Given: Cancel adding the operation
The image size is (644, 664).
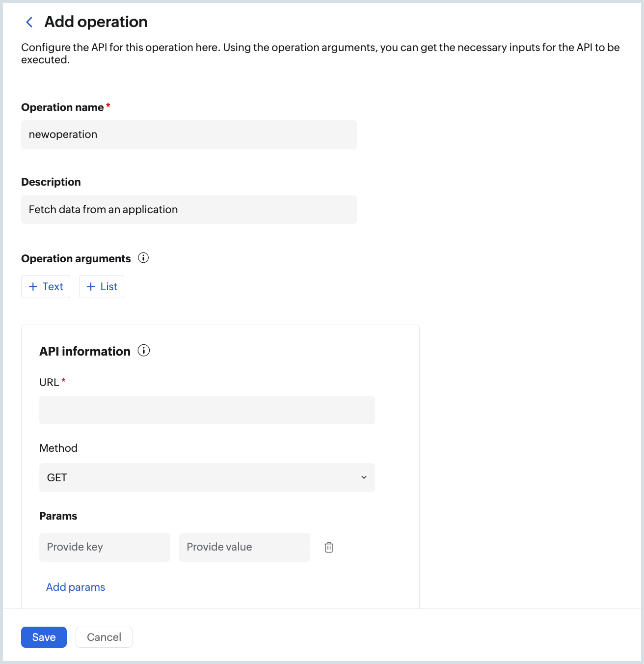Looking at the screenshot, I should click(x=104, y=637).
